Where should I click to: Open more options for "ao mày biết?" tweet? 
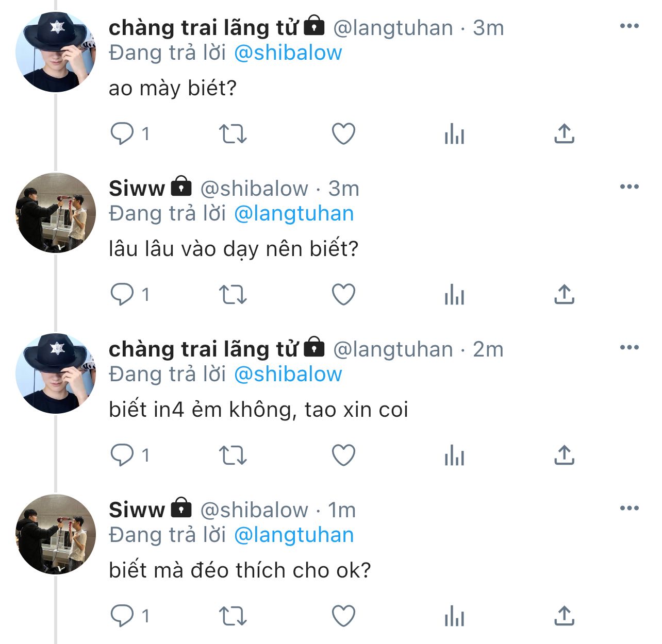[629, 26]
